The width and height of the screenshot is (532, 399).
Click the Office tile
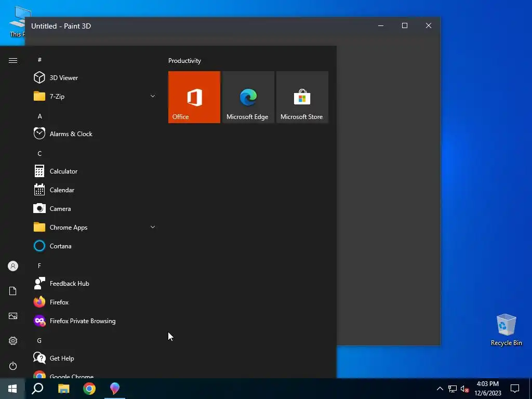click(x=194, y=97)
